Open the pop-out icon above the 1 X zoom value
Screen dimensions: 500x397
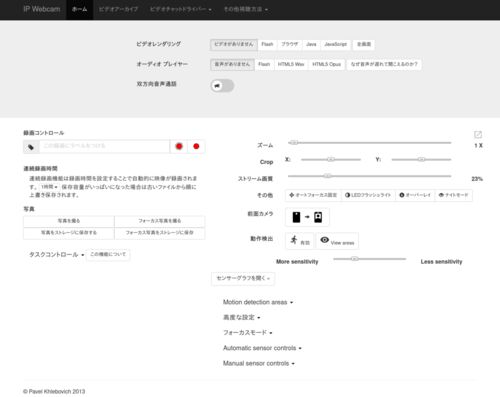coord(478,135)
